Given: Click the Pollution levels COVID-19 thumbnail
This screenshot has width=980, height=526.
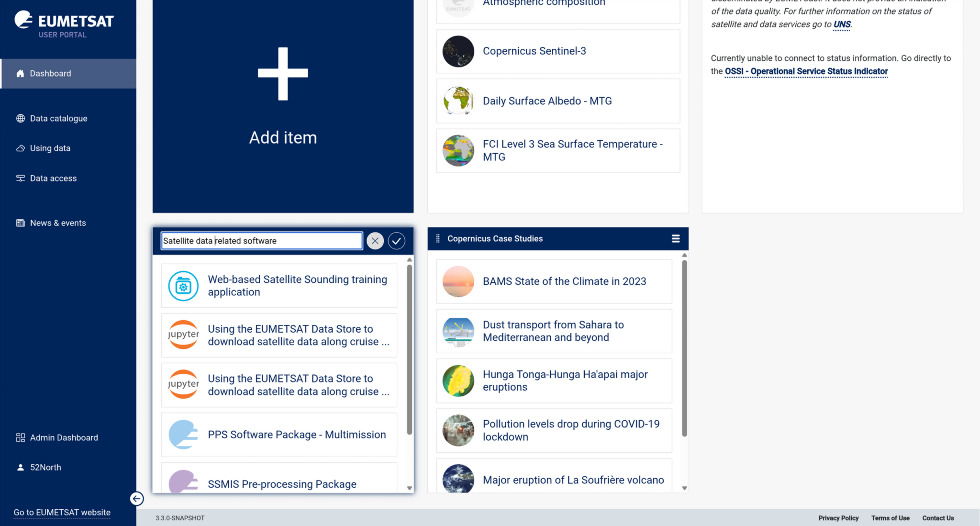Looking at the screenshot, I should [458, 430].
